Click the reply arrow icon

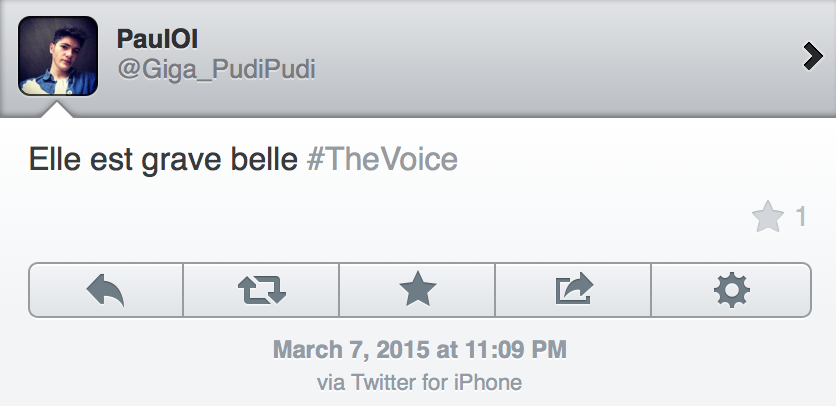[105, 290]
